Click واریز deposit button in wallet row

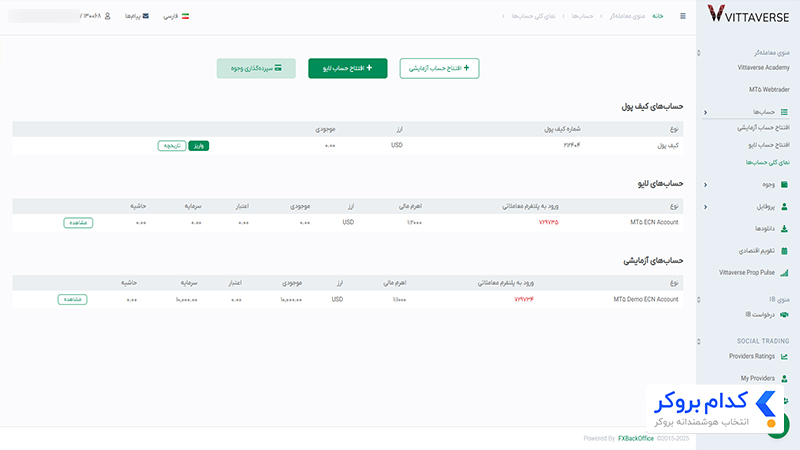(x=198, y=146)
